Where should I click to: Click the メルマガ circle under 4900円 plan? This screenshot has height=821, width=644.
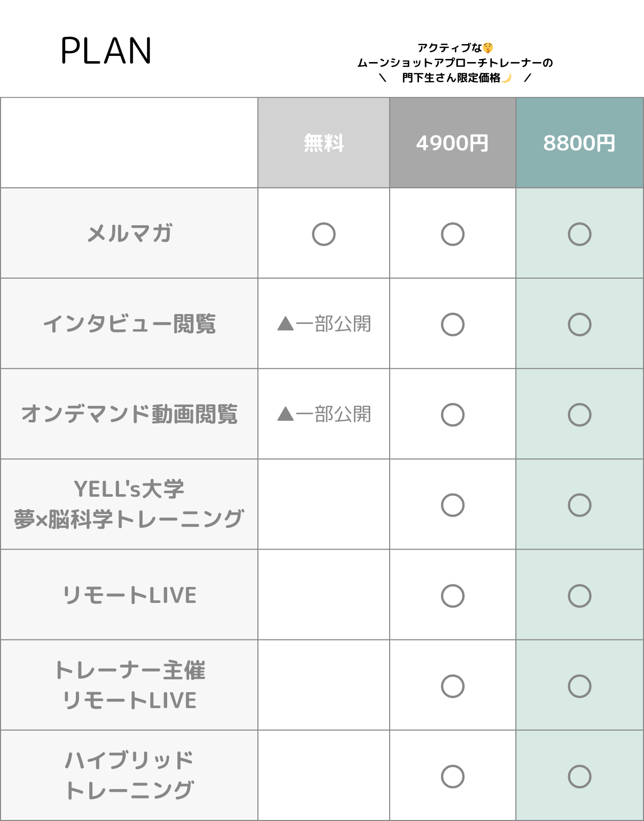[452, 234]
